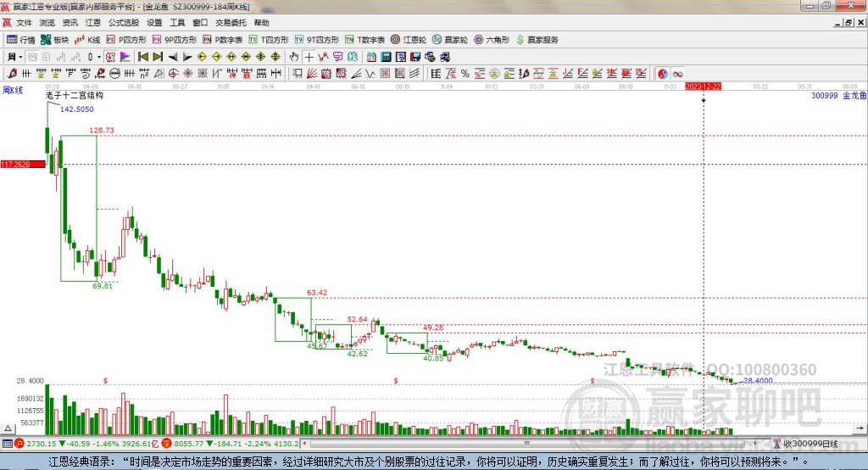Click yellow diamond left-arrow icon
The width and height of the screenshot is (868, 470).
(202, 57)
